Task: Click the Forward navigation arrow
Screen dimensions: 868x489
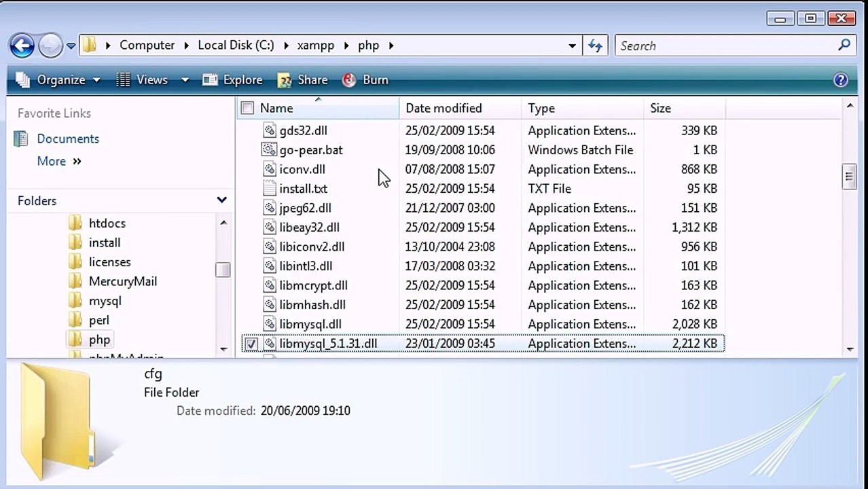Action: [50, 46]
